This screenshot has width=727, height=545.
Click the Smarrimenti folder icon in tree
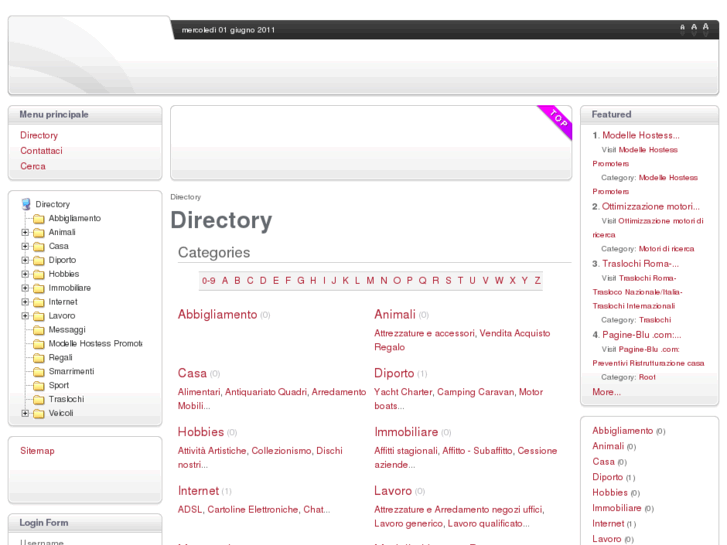(x=39, y=372)
